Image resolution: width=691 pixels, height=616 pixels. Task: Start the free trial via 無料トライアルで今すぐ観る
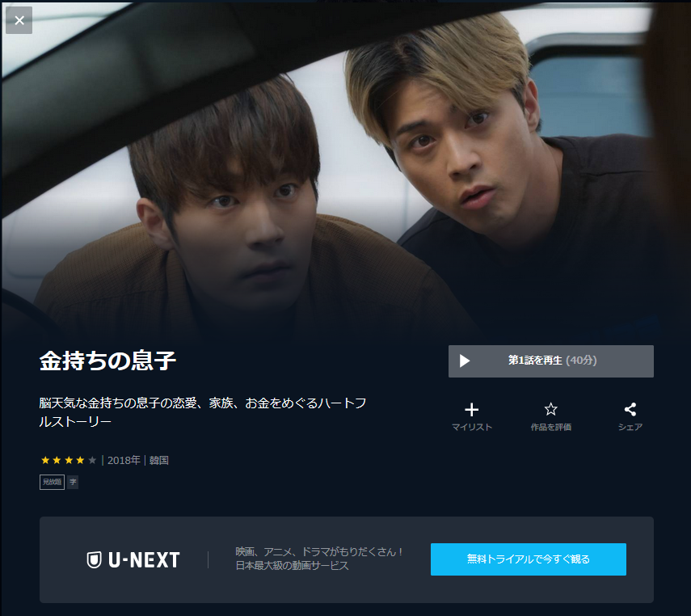click(529, 559)
